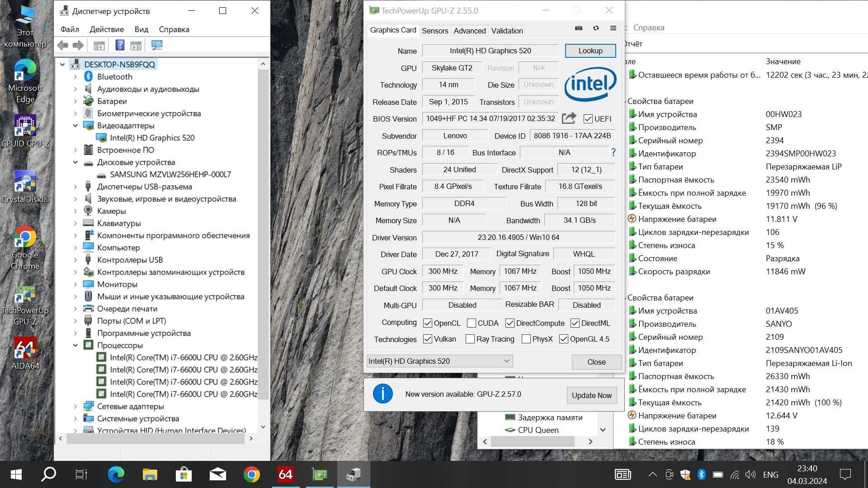Take a GPU-Z screenshot with camera icon
This screenshot has height=488, width=868.
point(578,28)
